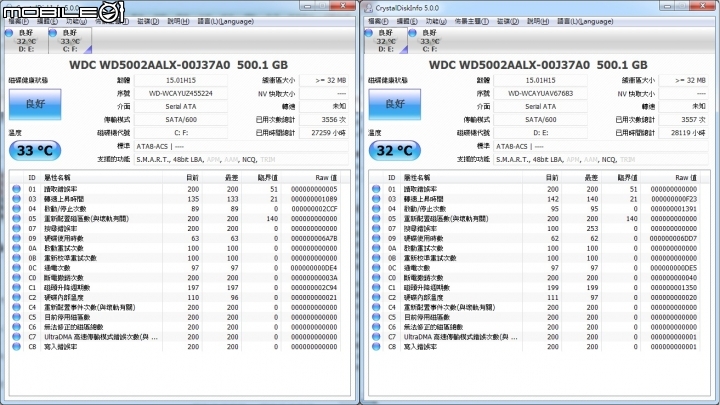
Task: Click serial number field WD-WCAYUAV67683
Action: (x=540, y=93)
